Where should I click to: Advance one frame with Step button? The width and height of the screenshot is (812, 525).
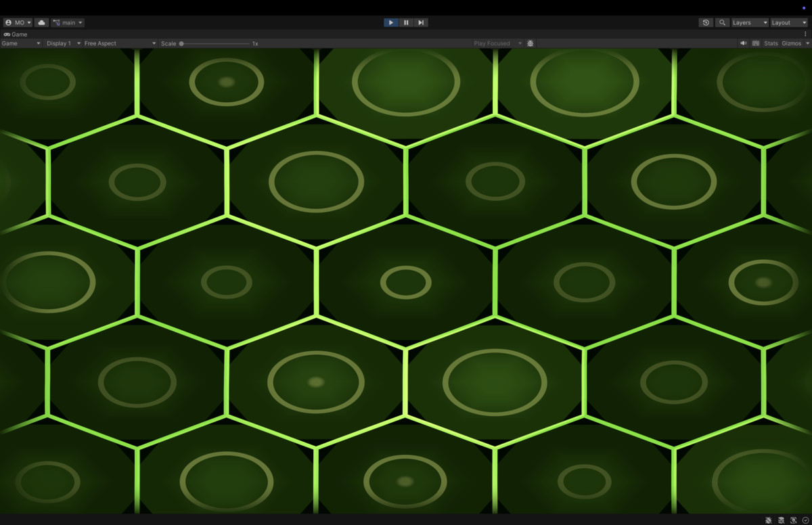tap(421, 22)
